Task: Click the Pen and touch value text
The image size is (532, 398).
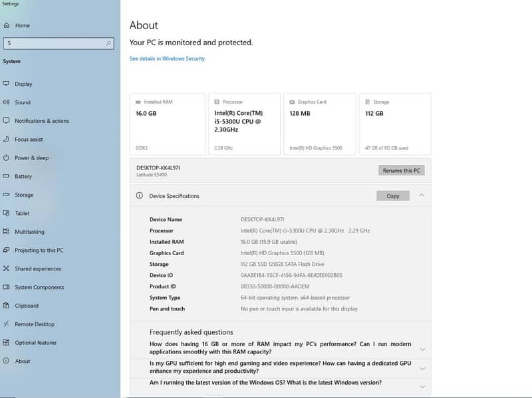Action: (299, 309)
